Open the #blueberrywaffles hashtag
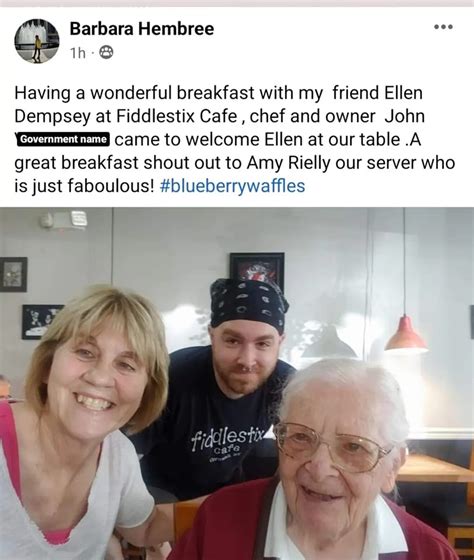Image resolution: width=474 pixels, height=560 pixels. click(x=233, y=186)
